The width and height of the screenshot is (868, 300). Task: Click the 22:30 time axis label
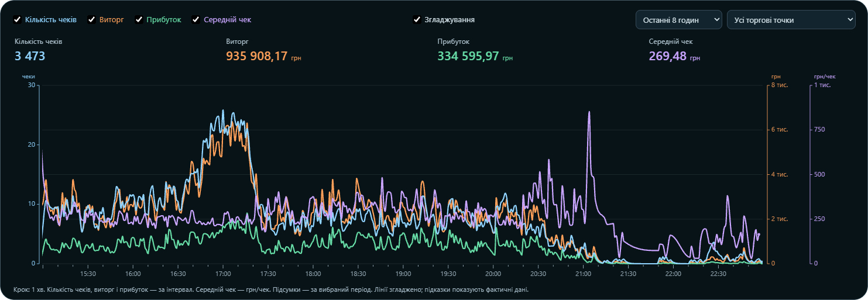pos(719,274)
